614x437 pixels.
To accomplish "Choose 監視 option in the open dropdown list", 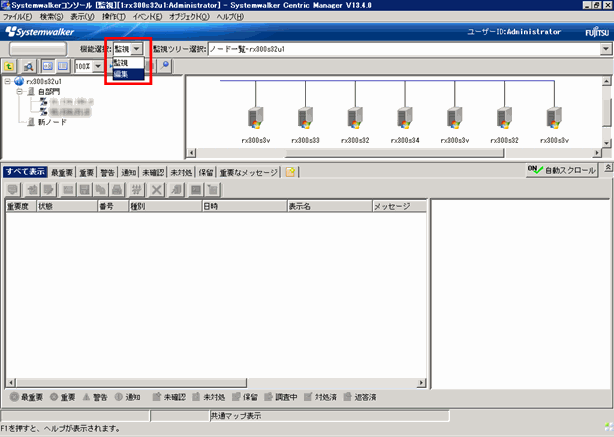I will tap(128, 63).
